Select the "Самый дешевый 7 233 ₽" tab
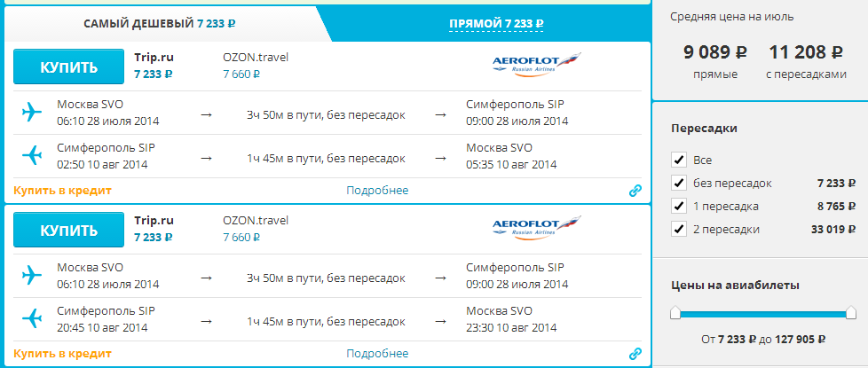The width and height of the screenshot is (868, 368). [160, 23]
